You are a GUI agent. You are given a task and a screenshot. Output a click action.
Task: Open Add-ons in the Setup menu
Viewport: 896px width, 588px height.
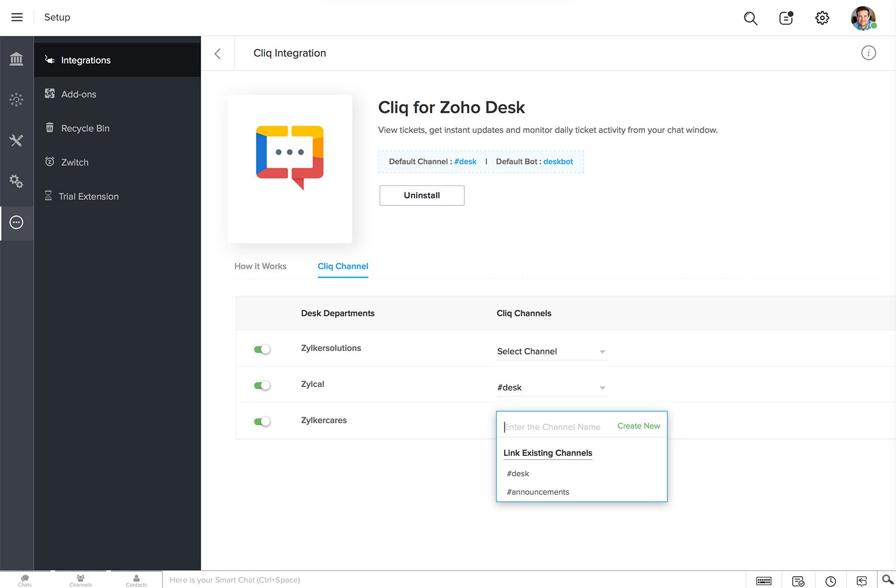117,94
